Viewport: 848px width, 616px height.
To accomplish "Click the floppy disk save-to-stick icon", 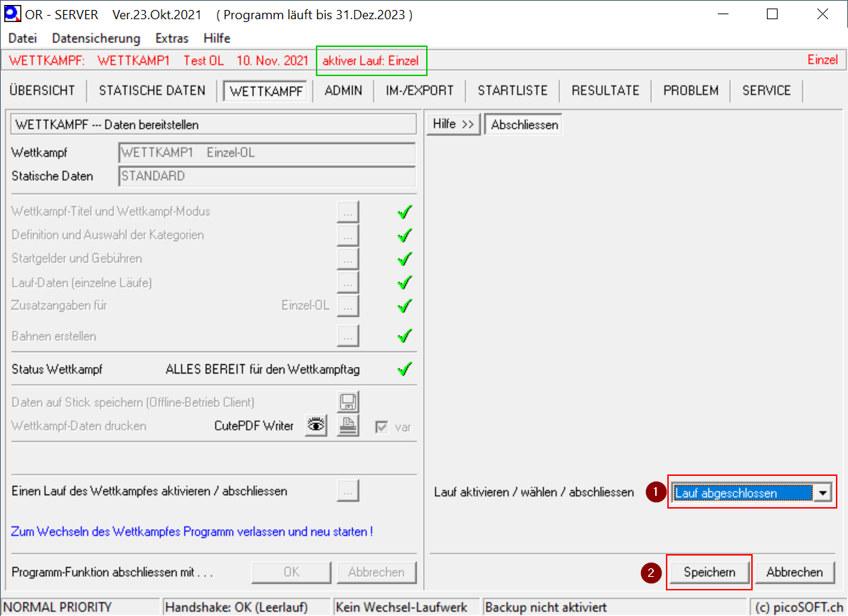I will pos(348,403).
